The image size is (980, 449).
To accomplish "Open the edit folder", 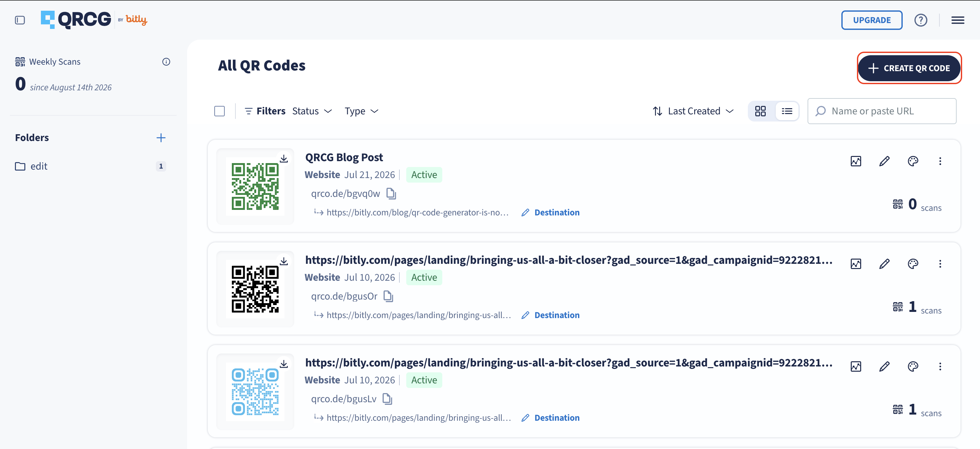I will [90, 166].
